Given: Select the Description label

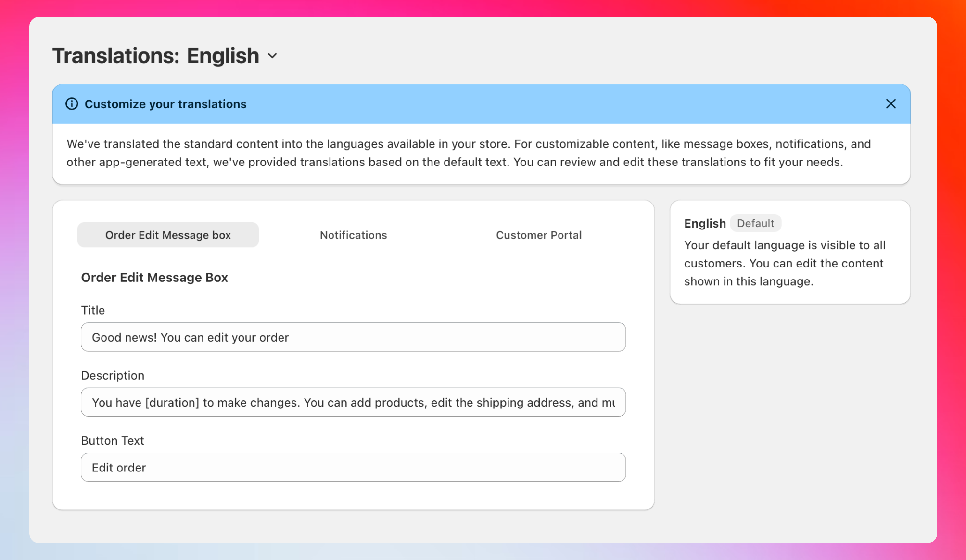Looking at the screenshot, I should click(x=113, y=375).
